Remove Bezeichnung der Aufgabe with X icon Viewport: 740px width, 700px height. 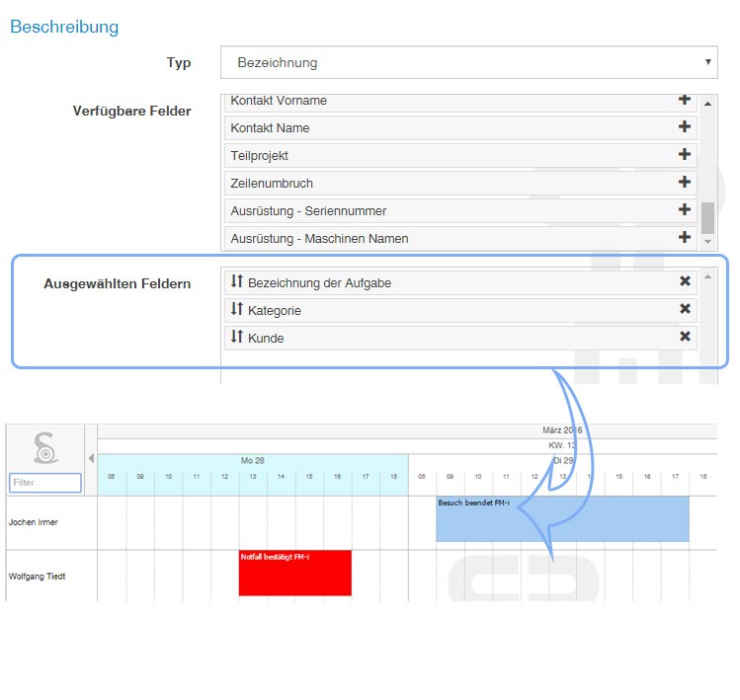pos(685,282)
